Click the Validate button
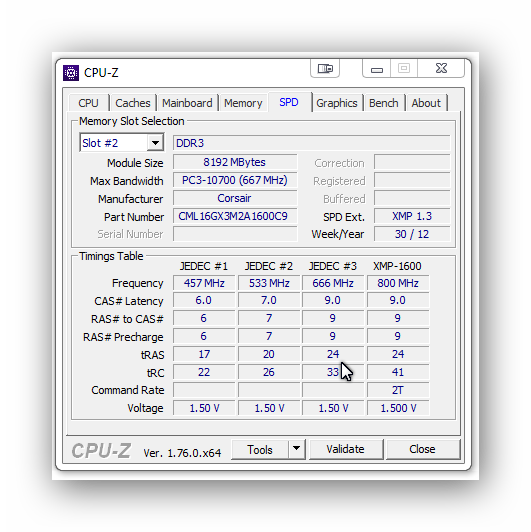531x532 pixels. click(346, 449)
